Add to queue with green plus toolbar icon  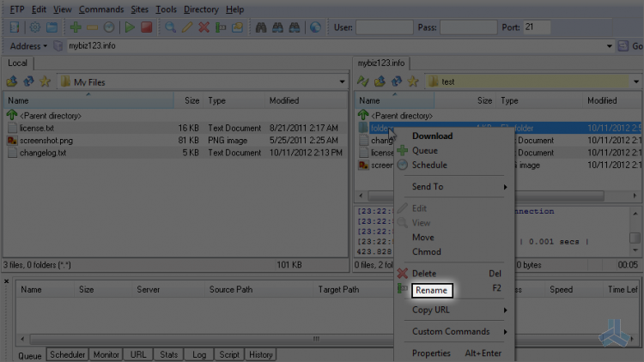click(x=76, y=27)
